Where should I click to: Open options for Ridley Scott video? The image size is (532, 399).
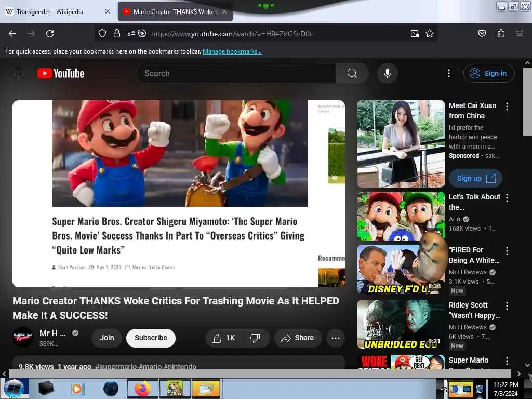507,306
